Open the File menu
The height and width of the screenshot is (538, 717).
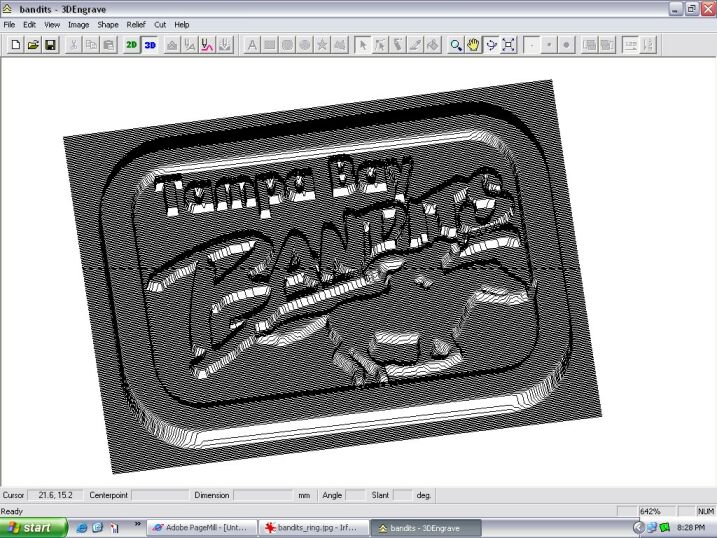click(x=9, y=24)
